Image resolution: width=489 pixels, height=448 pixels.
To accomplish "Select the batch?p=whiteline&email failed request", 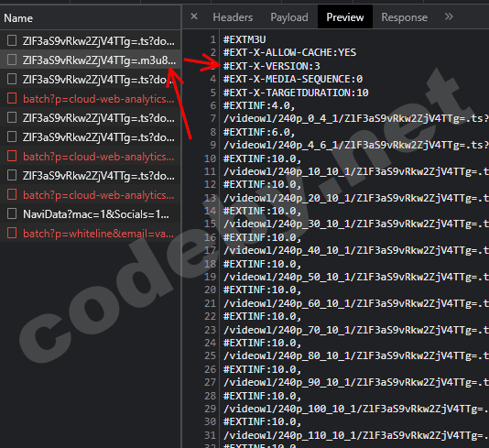I will pos(90,234).
